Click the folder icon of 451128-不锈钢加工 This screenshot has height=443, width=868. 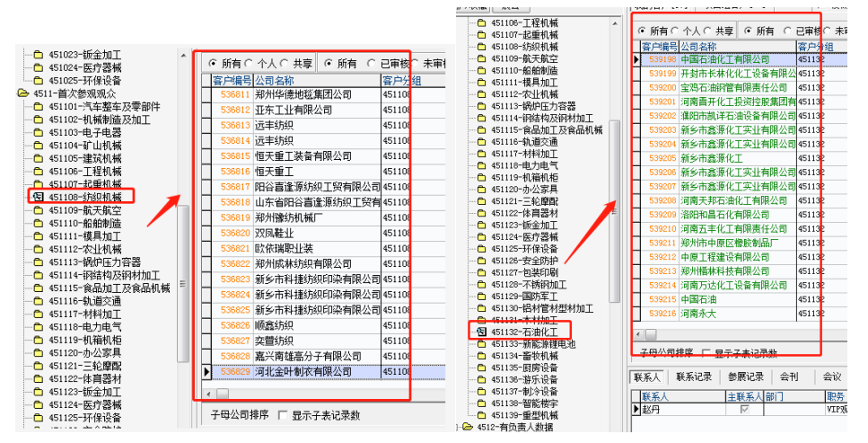(x=481, y=285)
